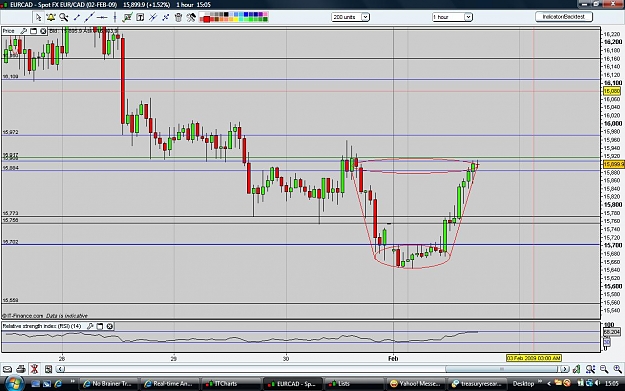The image size is (625, 391).
Task: Click Price panel window icon
Action: click(33, 31)
